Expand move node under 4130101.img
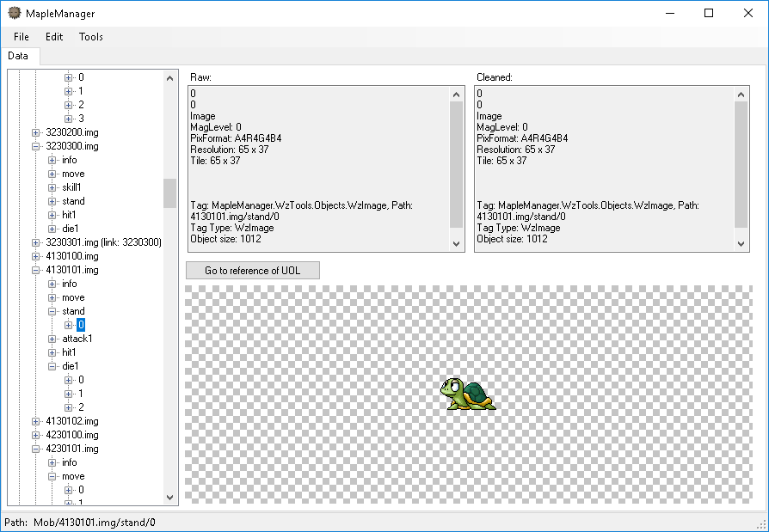The height and width of the screenshot is (532, 769). 52,297
